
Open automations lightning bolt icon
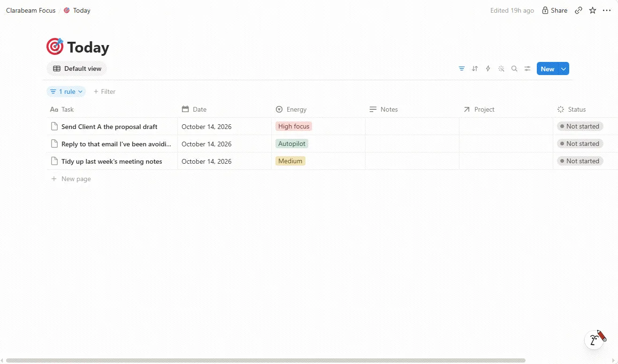[488, 69]
